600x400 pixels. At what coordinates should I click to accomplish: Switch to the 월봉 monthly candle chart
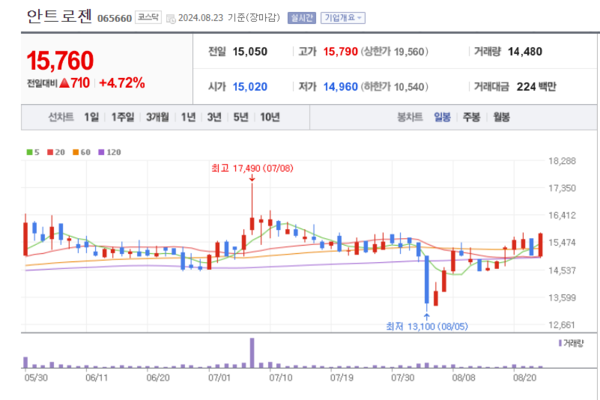tap(501, 117)
